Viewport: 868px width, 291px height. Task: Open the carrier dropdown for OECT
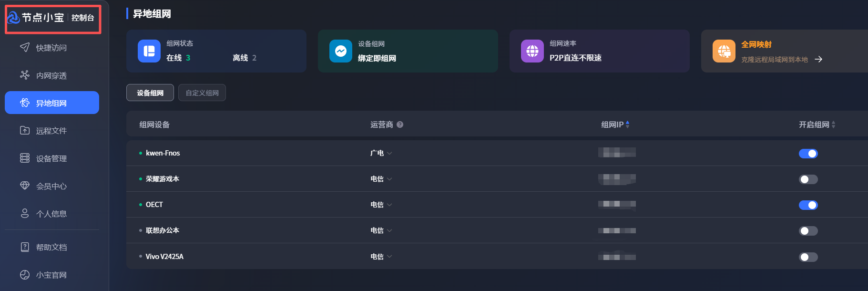coord(389,205)
